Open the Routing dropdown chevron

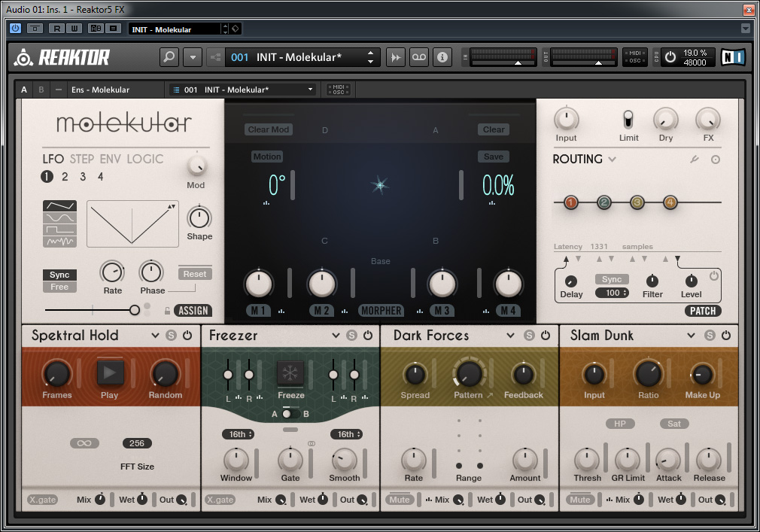613,160
